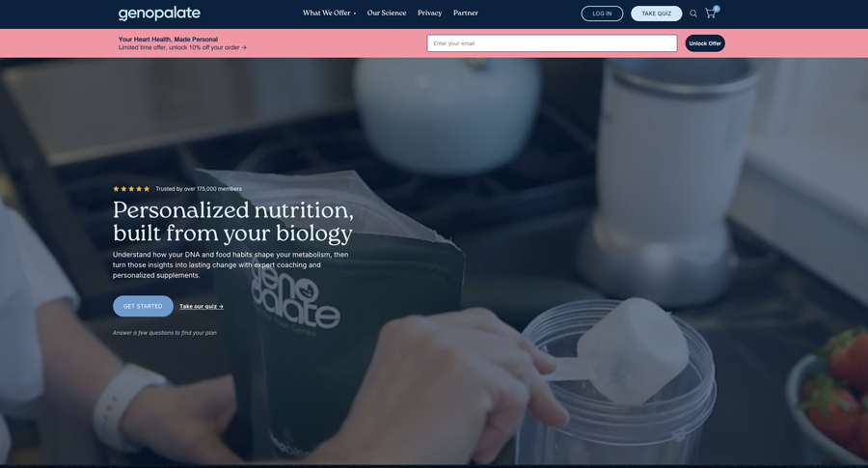Click the GET STARTED button
Image resolution: width=868 pixels, height=468 pixels.
click(143, 306)
